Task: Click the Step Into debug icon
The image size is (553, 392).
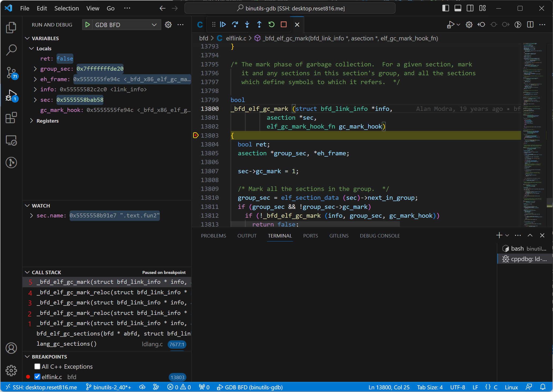Action: [247, 25]
